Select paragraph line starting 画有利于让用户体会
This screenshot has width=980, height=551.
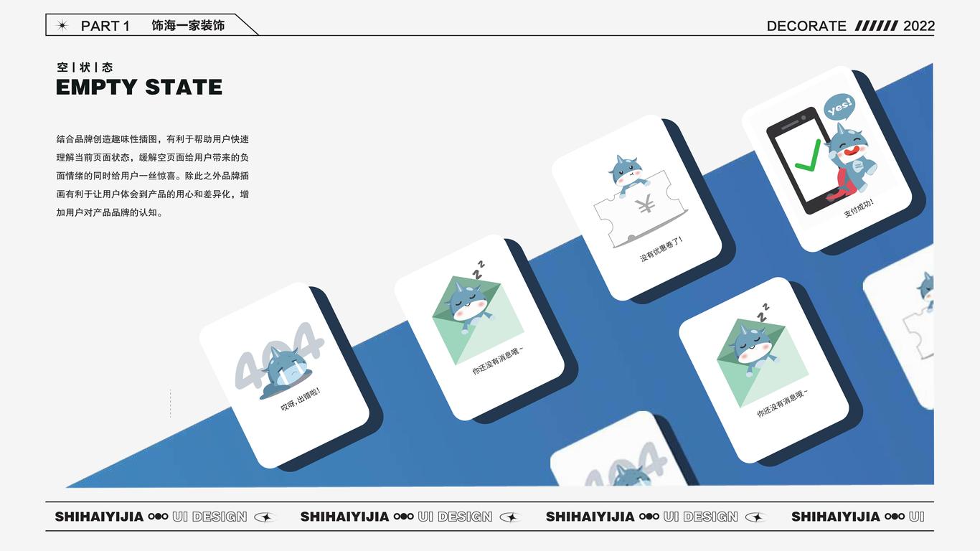click(153, 194)
